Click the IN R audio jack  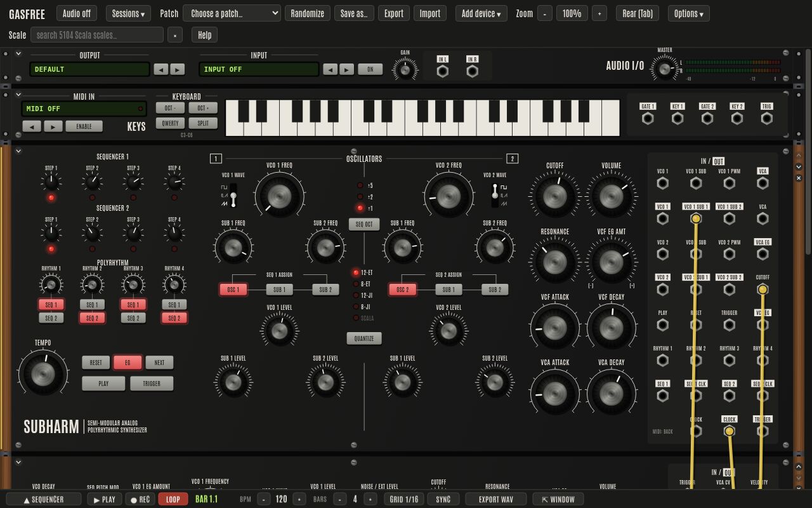coord(472,71)
